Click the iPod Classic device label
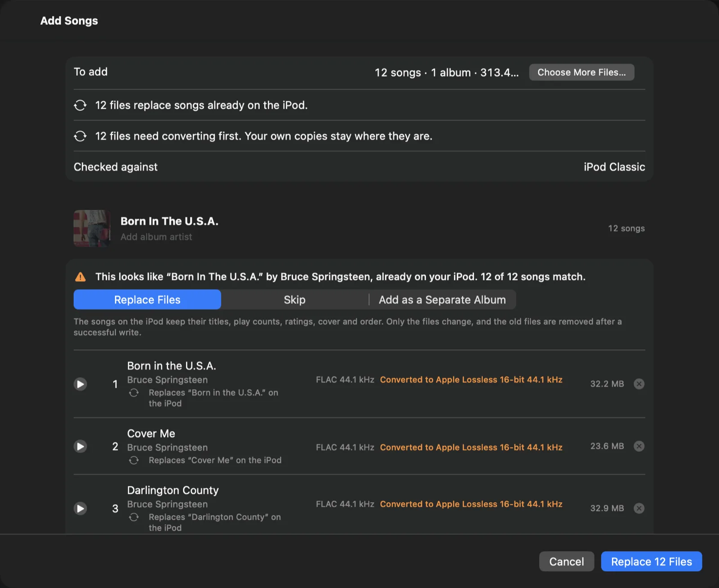The width and height of the screenshot is (719, 588). point(614,167)
